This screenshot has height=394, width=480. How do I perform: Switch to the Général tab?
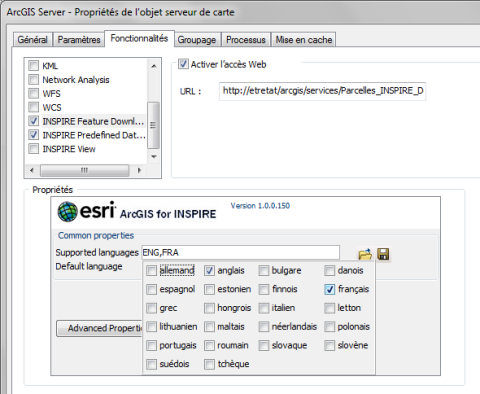[32, 40]
